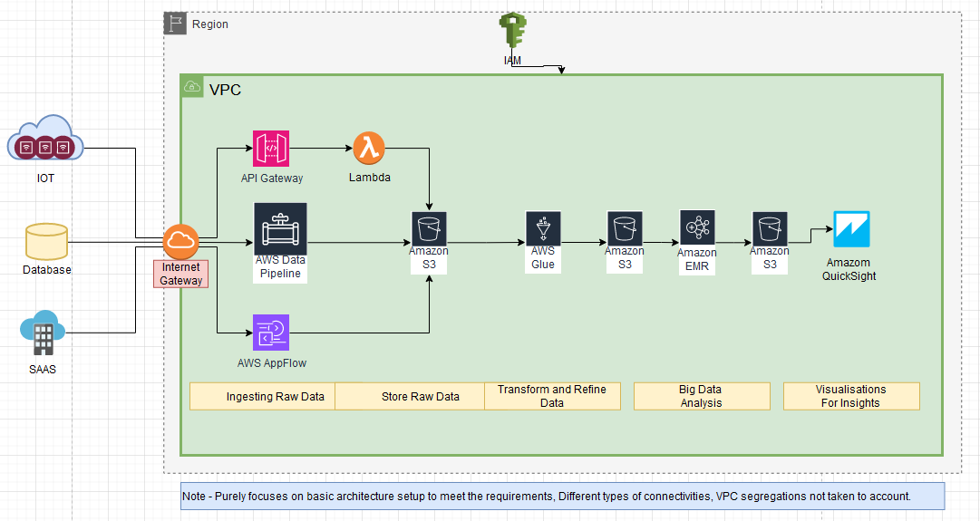Screen dimensions: 980x521
Task: Click the Transform and Refine Data box
Action: (x=552, y=396)
